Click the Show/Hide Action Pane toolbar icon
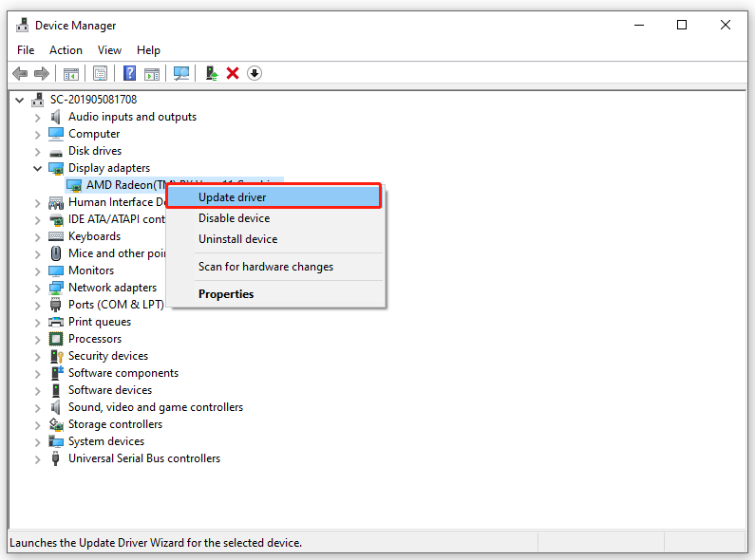Viewport: 755px width, 560px height. [x=152, y=74]
